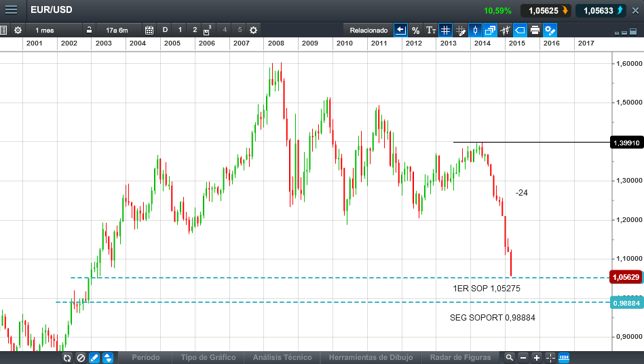Toggle the return arrow scale button
This screenshot has width=644, height=364.
pyautogui.click(x=400, y=30)
